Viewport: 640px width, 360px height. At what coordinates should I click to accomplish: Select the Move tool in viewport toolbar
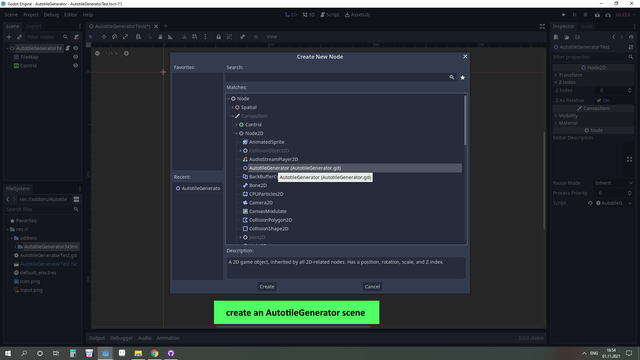tap(104, 37)
